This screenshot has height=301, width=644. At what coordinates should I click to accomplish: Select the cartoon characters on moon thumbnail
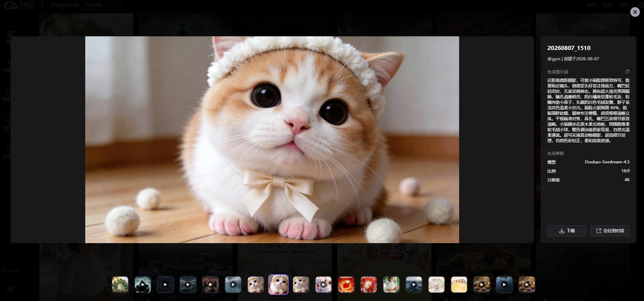[x=459, y=285]
